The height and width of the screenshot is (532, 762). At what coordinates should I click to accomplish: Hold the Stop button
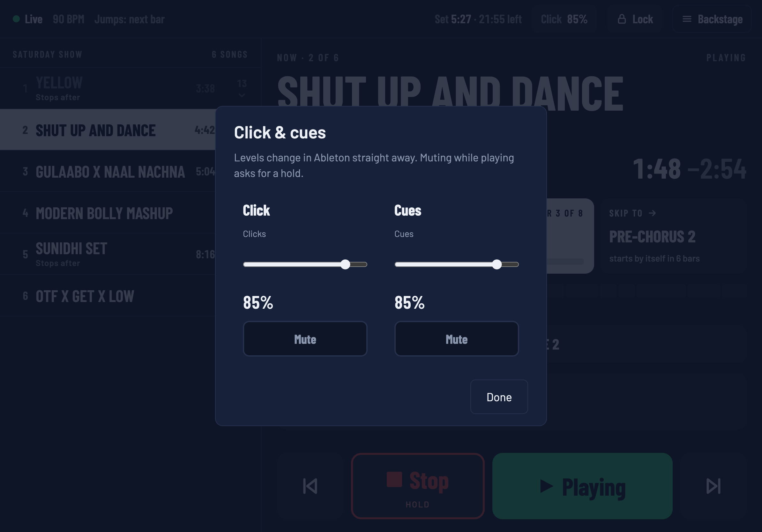click(417, 486)
